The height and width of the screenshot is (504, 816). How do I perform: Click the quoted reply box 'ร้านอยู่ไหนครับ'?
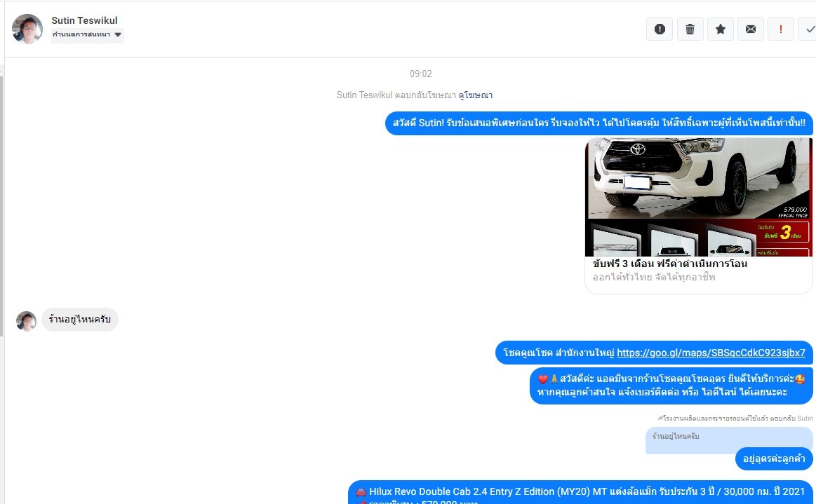point(728,440)
